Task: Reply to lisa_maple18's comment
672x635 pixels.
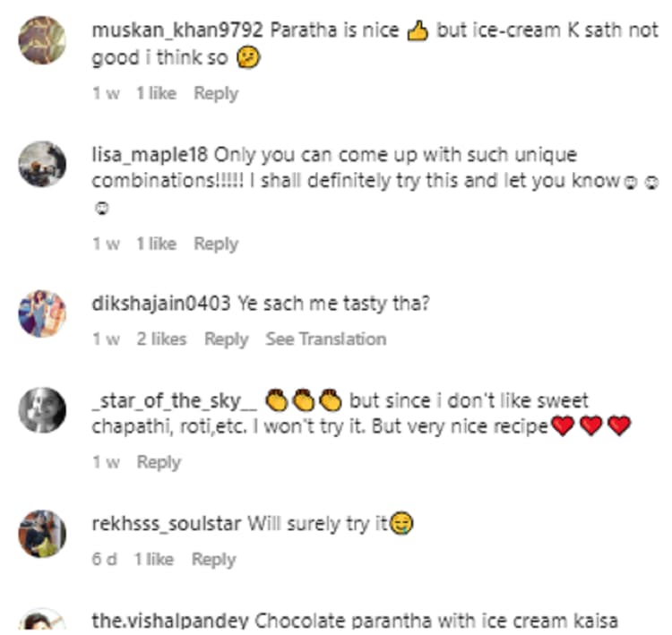Action: (x=216, y=244)
